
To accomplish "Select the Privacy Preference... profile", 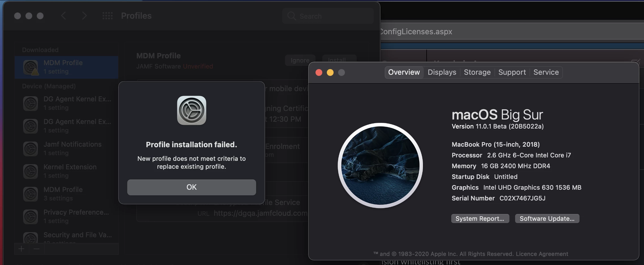I will pyautogui.click(x=66, y=217).
